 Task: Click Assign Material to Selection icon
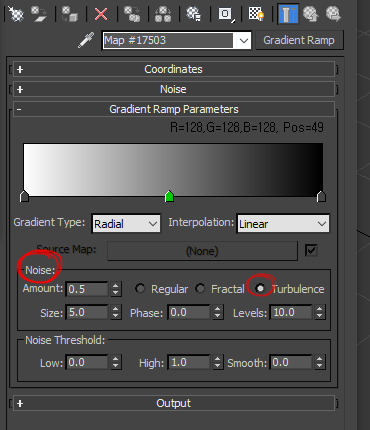(70, 14)
